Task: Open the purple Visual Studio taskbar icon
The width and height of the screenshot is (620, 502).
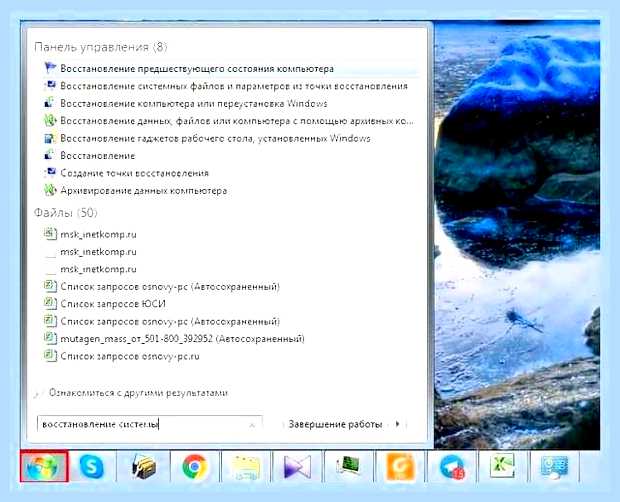Action: (x=297, y=468)
